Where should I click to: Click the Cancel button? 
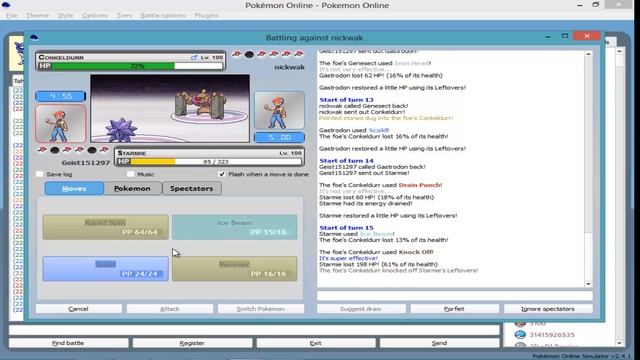(x=78, y=309)
